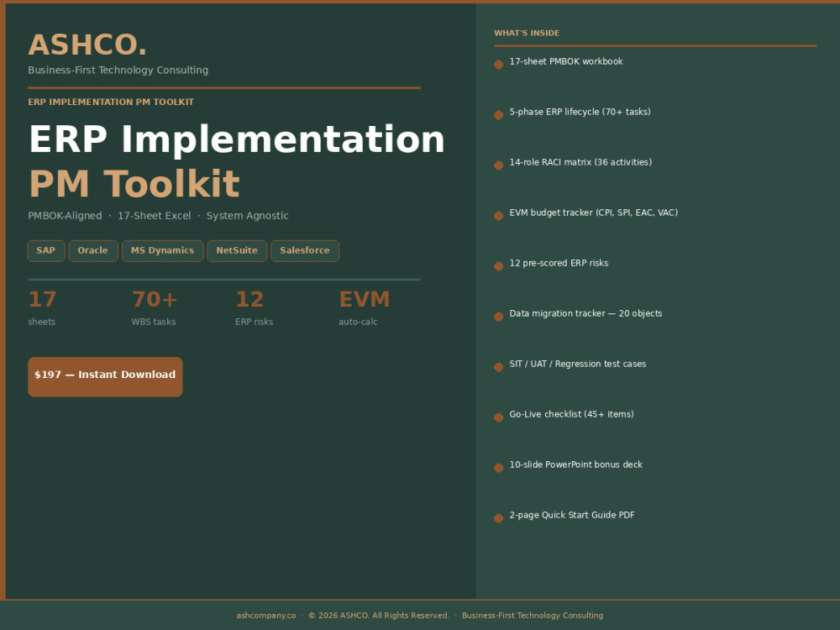Pick the NetSuite tag
The height and width of the screenshot is (630, 840).
238,250
